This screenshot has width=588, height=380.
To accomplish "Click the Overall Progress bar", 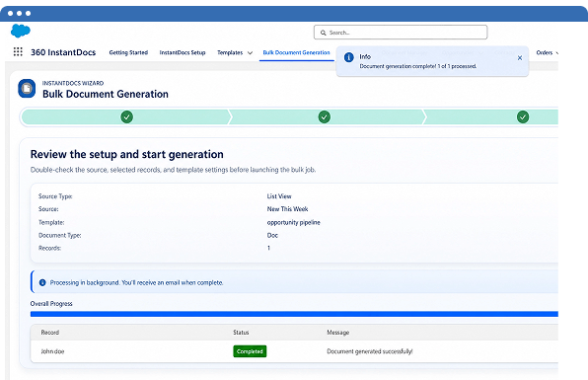I will [294, 314].
